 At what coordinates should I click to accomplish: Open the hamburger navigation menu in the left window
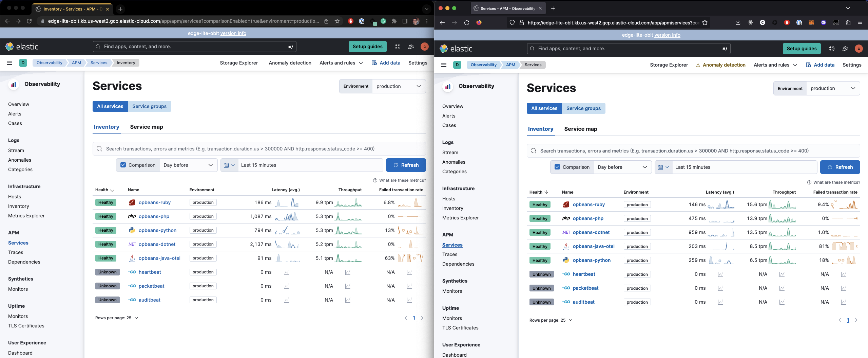(x=9, y=63)
